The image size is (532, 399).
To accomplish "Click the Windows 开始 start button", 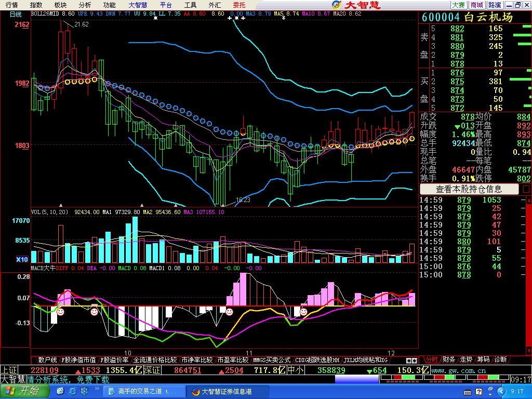I will click(24, 391).
